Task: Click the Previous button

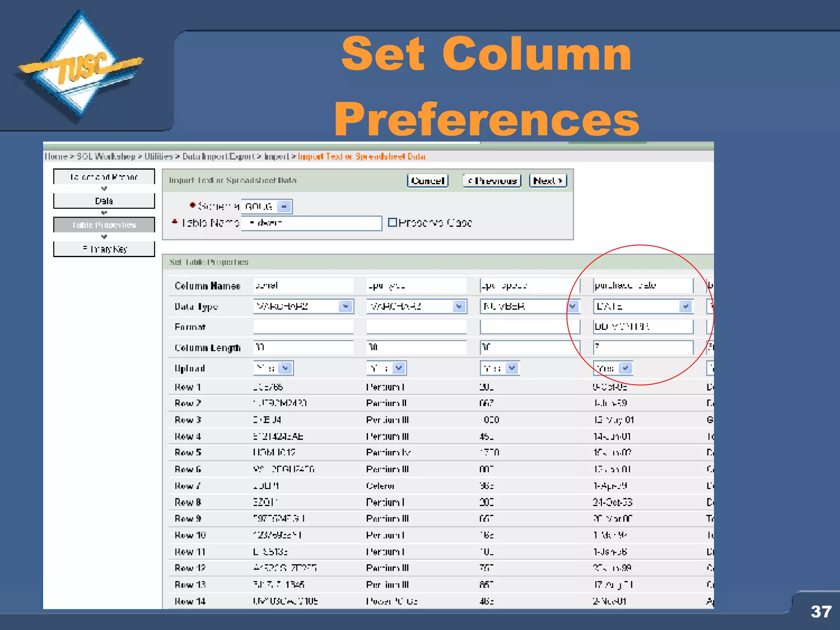Action: coord(492,180)
